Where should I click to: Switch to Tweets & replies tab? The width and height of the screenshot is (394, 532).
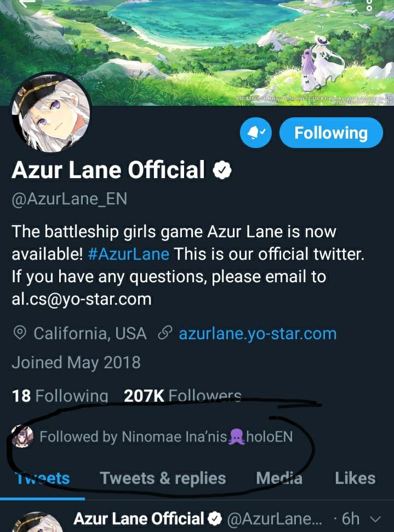coord(163,478)
